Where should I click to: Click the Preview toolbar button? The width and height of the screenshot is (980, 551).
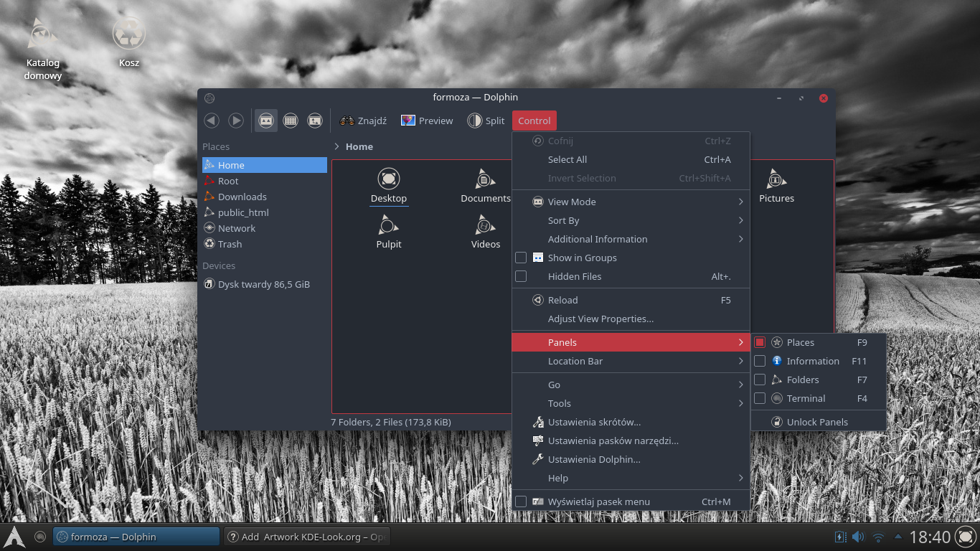[428, 121]
